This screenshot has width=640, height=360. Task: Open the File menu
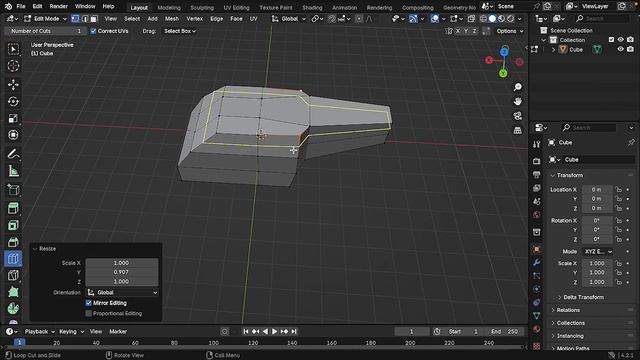[x=21, y=7]
